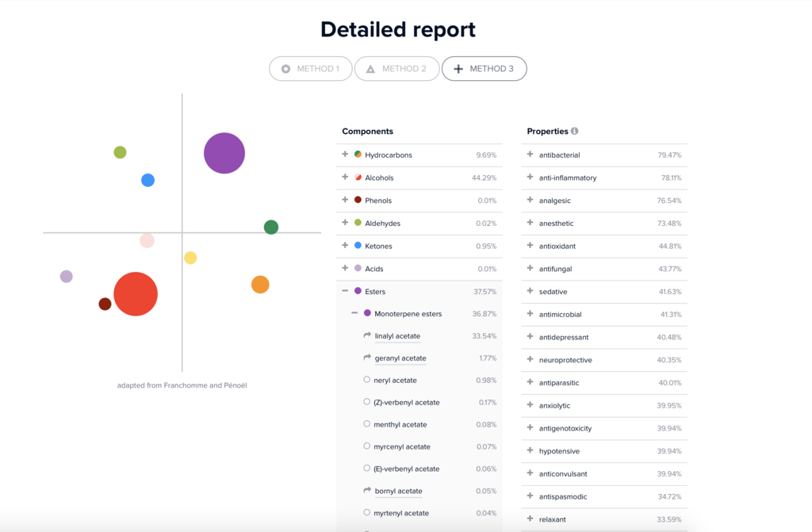Click the blue Ketones bubble in chart
This screenshot has height=532, width=812.
[x=148, y=180]
